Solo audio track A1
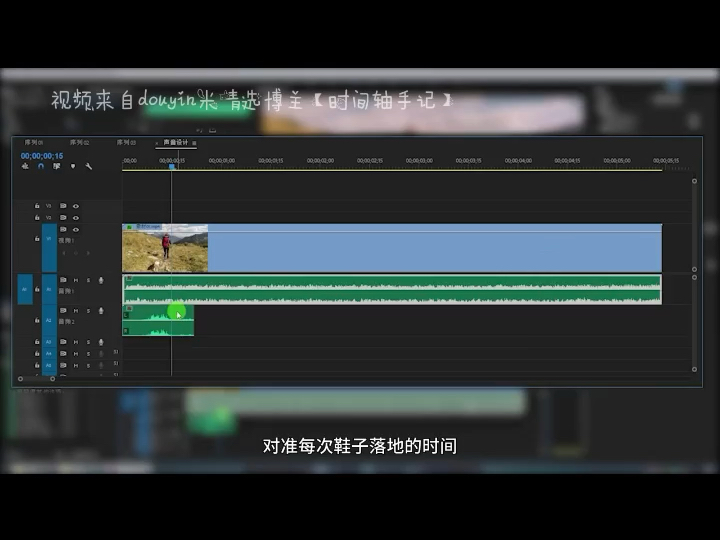Screen dimensions: 720x540 (89, 280)
